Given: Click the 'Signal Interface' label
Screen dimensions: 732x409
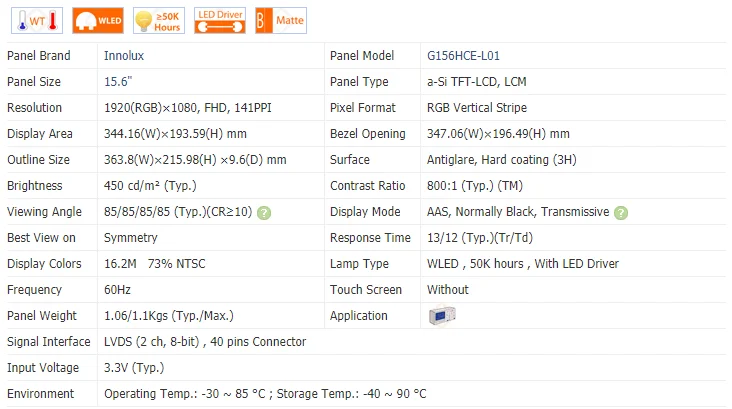Looking at the screenshot, I should pos(49,342).
